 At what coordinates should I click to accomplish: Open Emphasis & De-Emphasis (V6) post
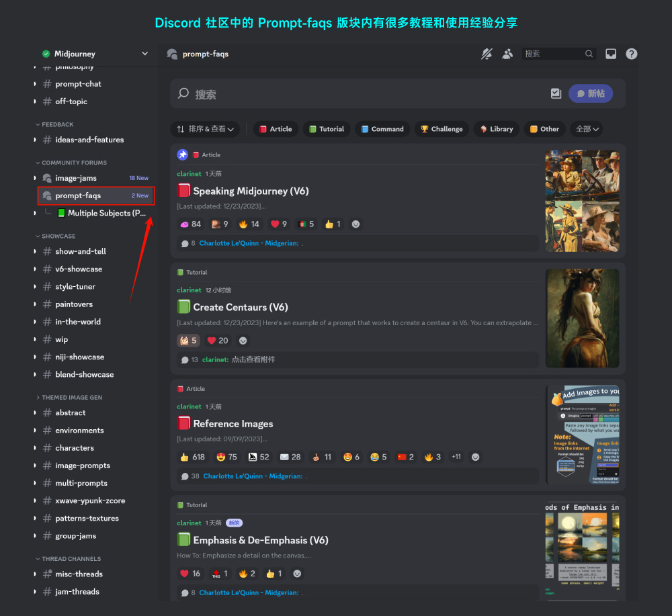coord(261,541)
